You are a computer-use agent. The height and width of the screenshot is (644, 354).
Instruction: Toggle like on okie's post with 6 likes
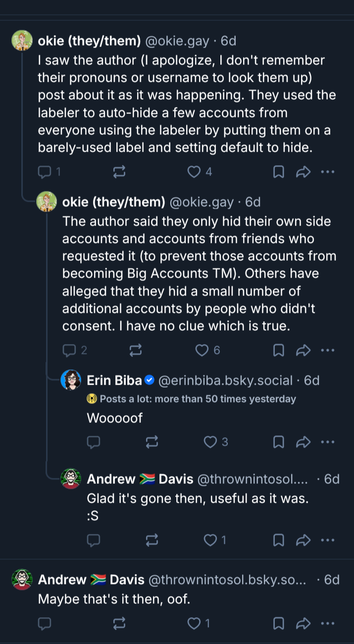202,351
